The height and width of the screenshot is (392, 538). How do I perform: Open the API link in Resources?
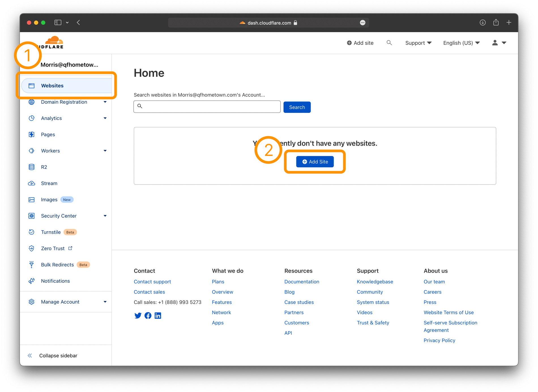coord(288,333)
